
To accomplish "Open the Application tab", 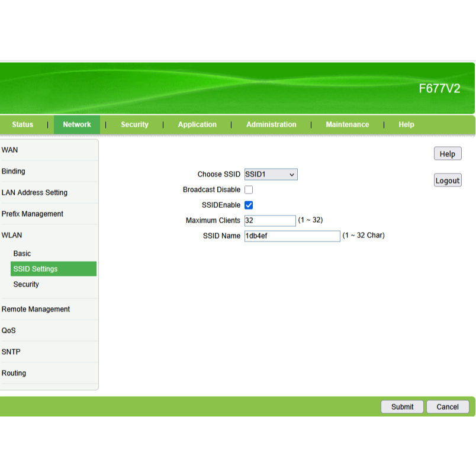I will click(197, 124).
